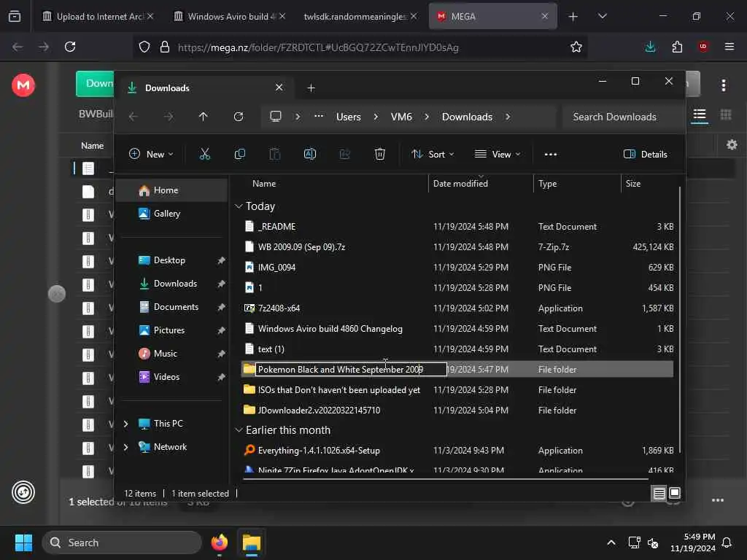Sort by Size column header
747x560 pixels.
point(649,183)
